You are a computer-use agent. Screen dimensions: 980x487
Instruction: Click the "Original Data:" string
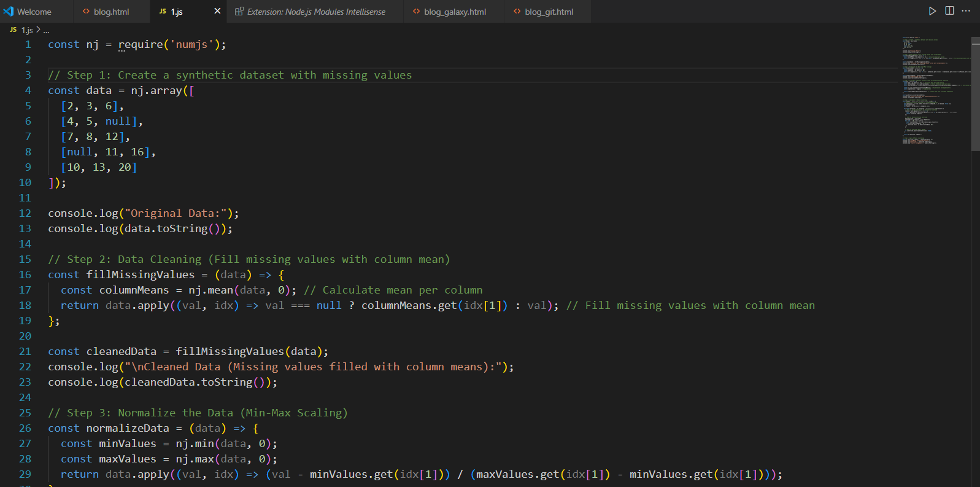[x=179, y=213]
